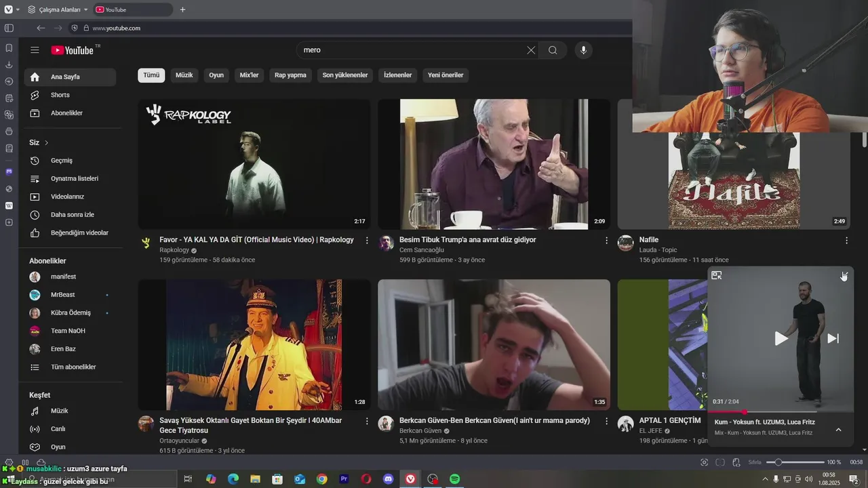Open Oynatma listeleri playlists
The image size is (868, 488).
click(x=70, y=179)
